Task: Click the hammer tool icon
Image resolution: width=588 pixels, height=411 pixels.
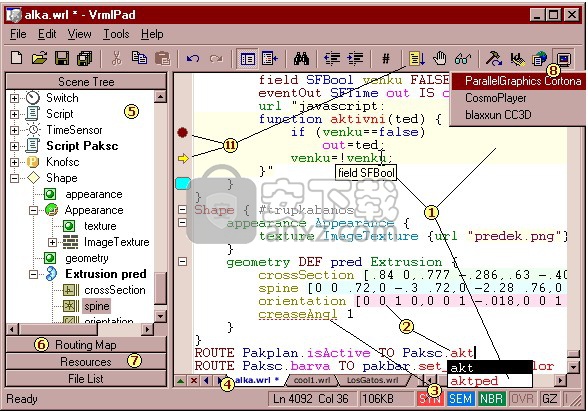Action: (494, 58)
